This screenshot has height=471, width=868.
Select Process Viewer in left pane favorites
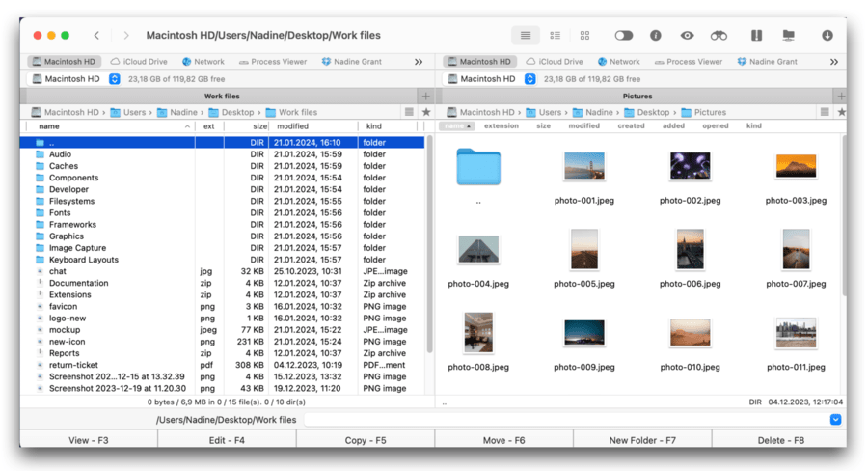point(273,62)
